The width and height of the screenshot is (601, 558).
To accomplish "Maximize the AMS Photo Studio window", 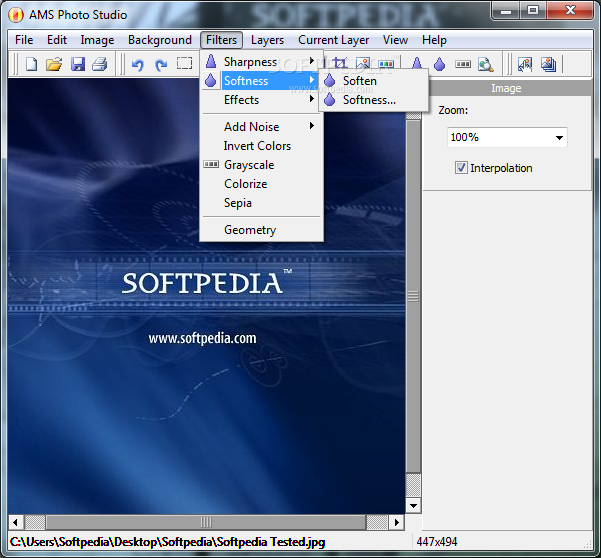I will click(x=533, y=10).
